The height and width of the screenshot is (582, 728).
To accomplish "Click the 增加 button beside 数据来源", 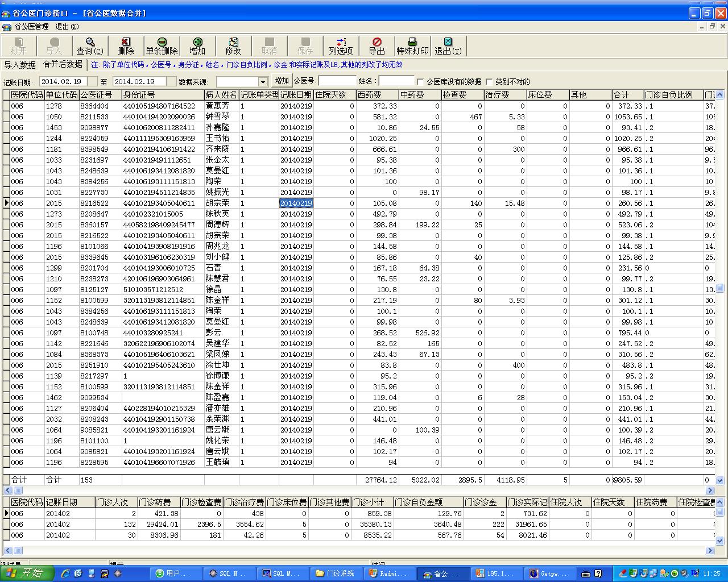I will tap(282, 81).
